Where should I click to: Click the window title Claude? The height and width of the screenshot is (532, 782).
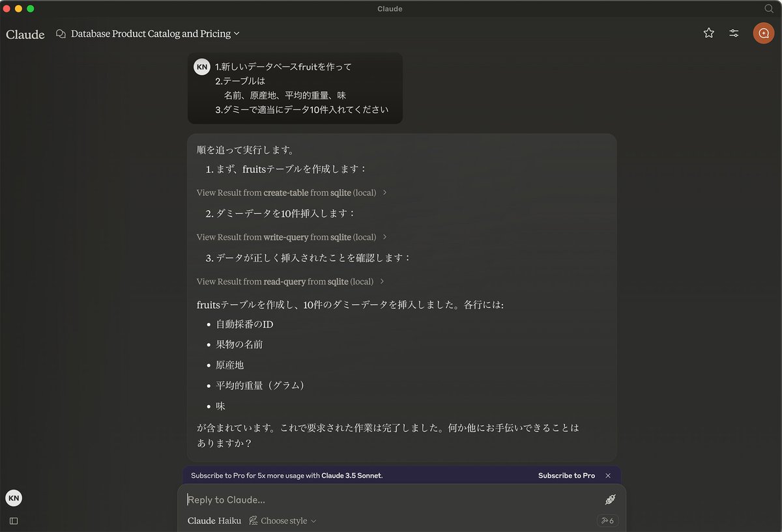pyautogui.click(x=390, y=8)
